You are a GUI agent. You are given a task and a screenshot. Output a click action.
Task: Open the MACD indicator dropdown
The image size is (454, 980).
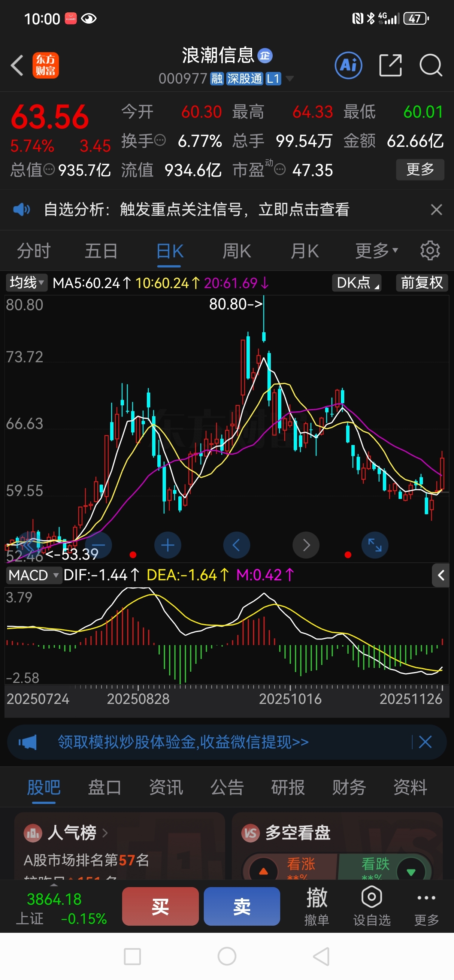[33, 575]
